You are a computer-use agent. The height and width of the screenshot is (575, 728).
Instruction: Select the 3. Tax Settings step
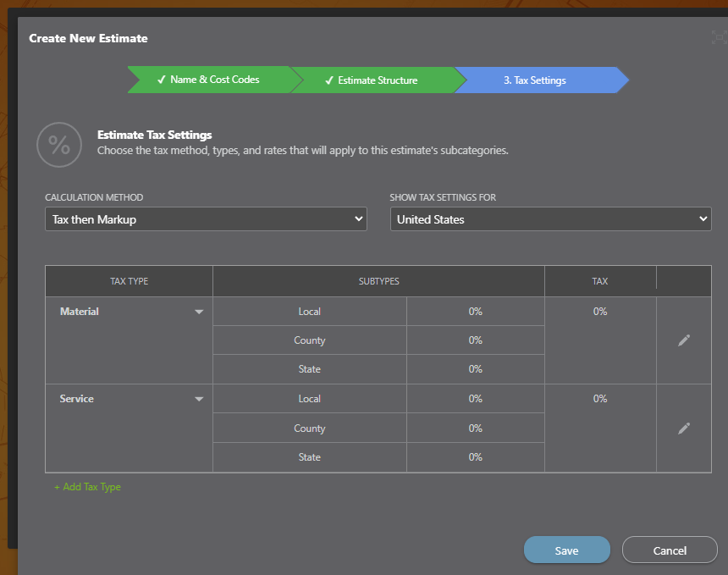534,80
